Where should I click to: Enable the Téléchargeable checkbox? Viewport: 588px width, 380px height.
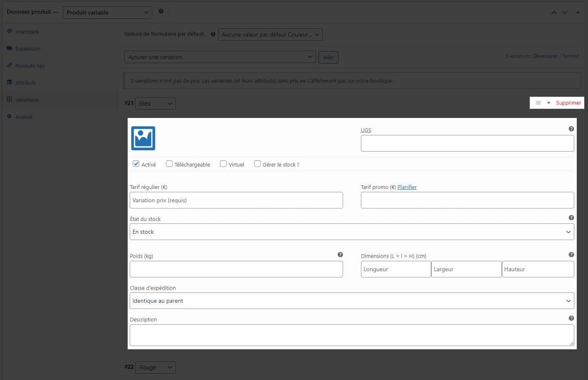point(169,164)
